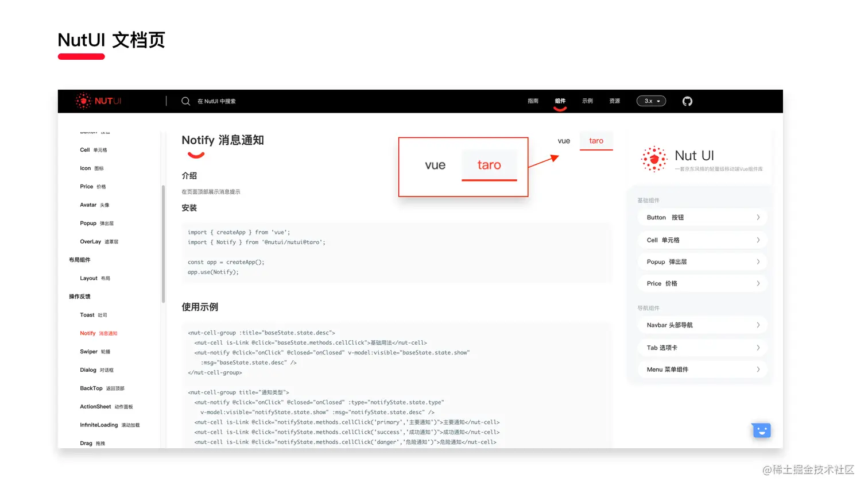Select the 布局组件 sidebar section
This screenshot has width=868, height=489.
pos(80,260)
